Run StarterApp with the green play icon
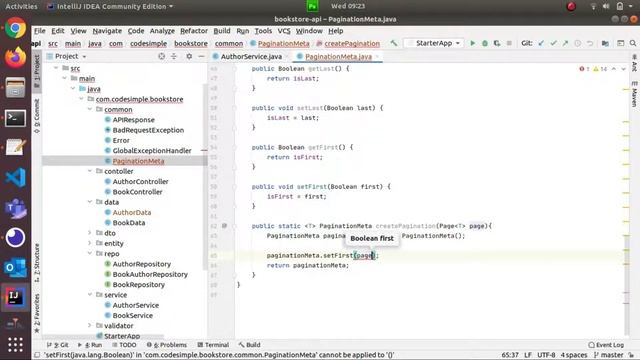Viewport: 640px width, 360px height. 472,43
